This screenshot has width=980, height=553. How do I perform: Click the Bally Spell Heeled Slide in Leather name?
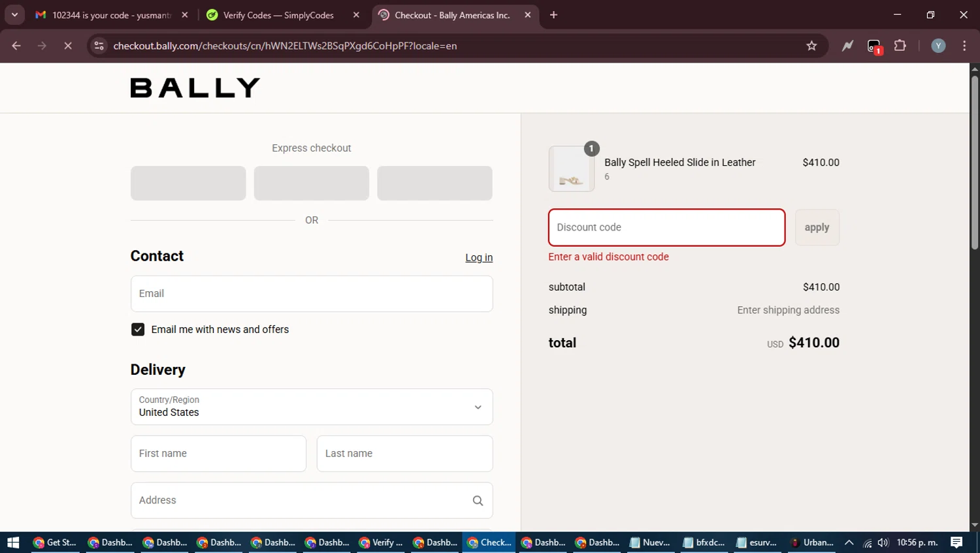(x=679, y=163)
